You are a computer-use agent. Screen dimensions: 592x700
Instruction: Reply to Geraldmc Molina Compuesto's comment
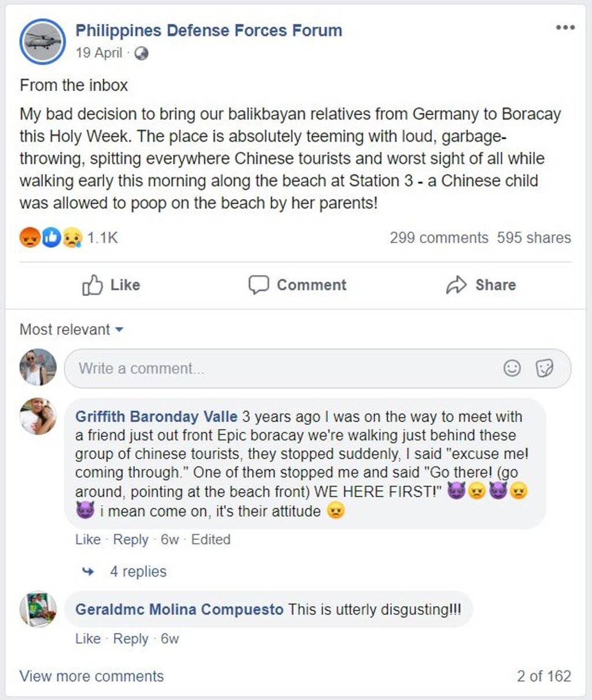131,639
